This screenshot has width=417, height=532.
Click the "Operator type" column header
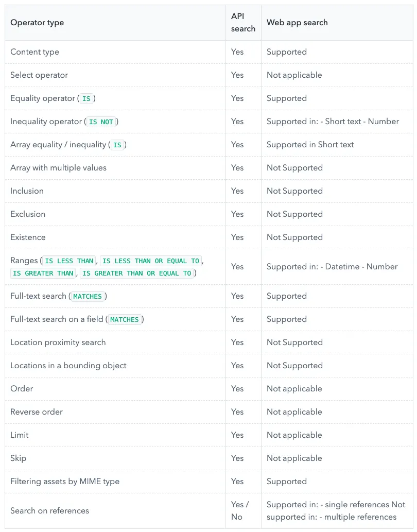pos(37,23)
